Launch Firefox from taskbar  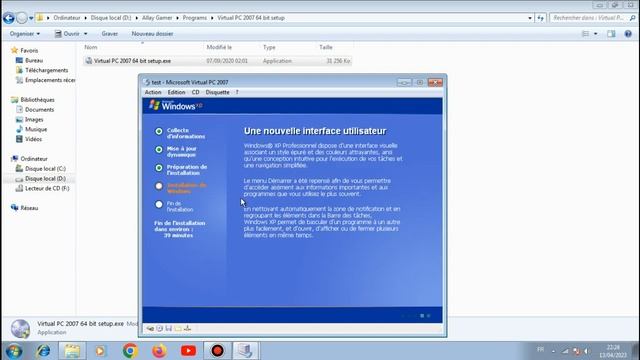point(159,351)
